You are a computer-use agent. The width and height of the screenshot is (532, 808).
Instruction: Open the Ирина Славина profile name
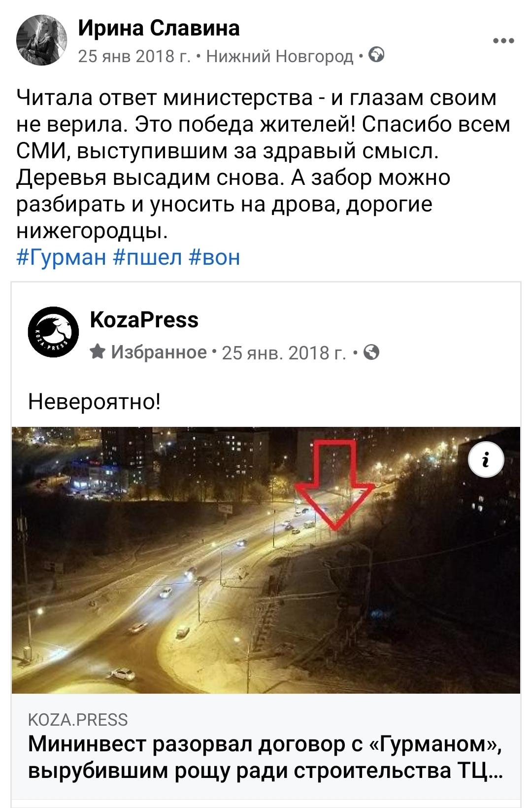tap(159, 28)
